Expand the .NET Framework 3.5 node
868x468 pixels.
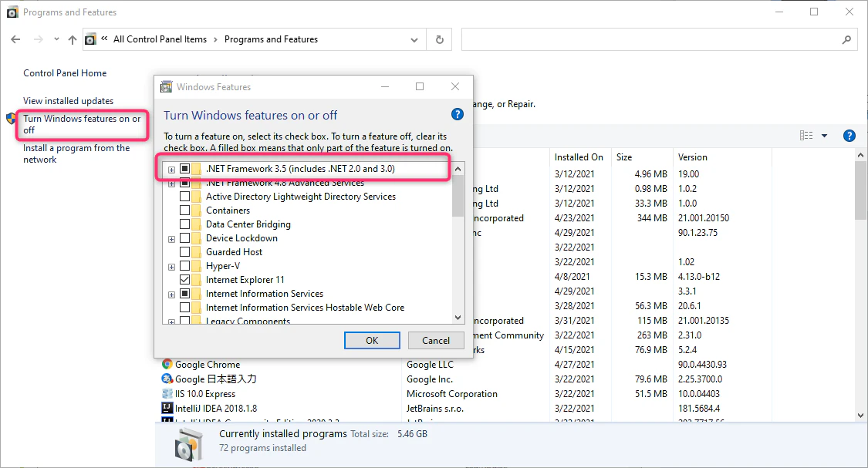tap(171, 170)
